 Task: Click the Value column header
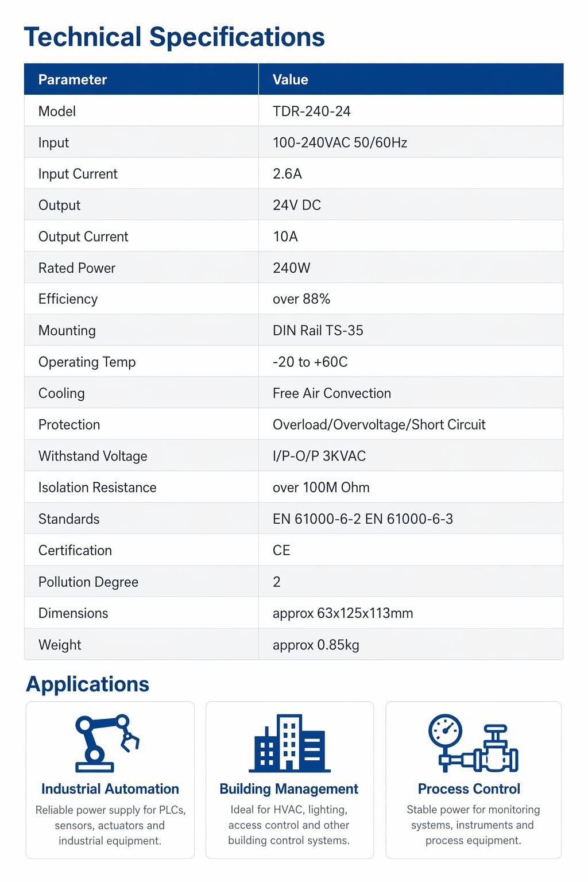291,79
